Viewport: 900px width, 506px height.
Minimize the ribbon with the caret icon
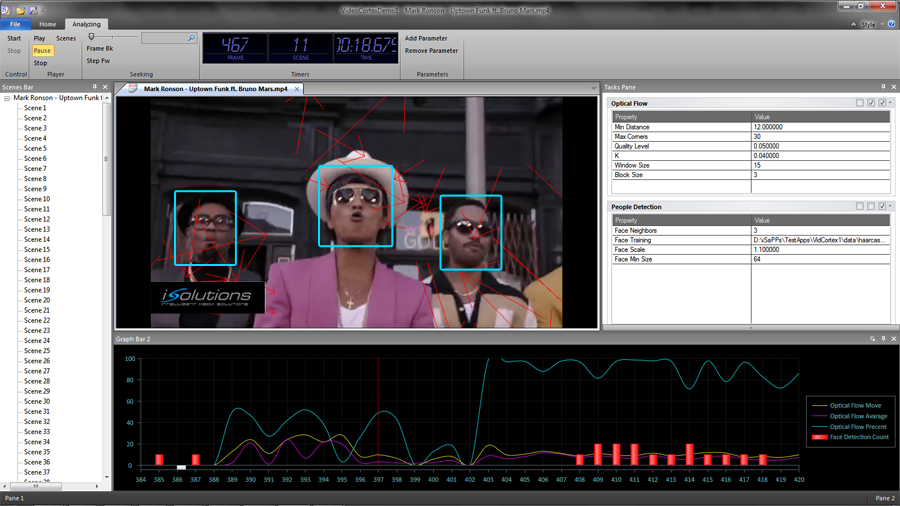click(x=854, y=24)
